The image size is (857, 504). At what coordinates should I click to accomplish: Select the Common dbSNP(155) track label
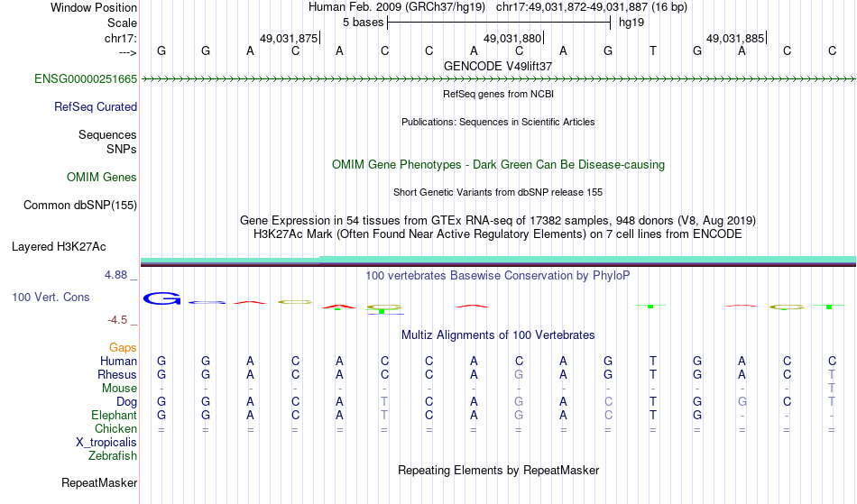coord(79,206)
